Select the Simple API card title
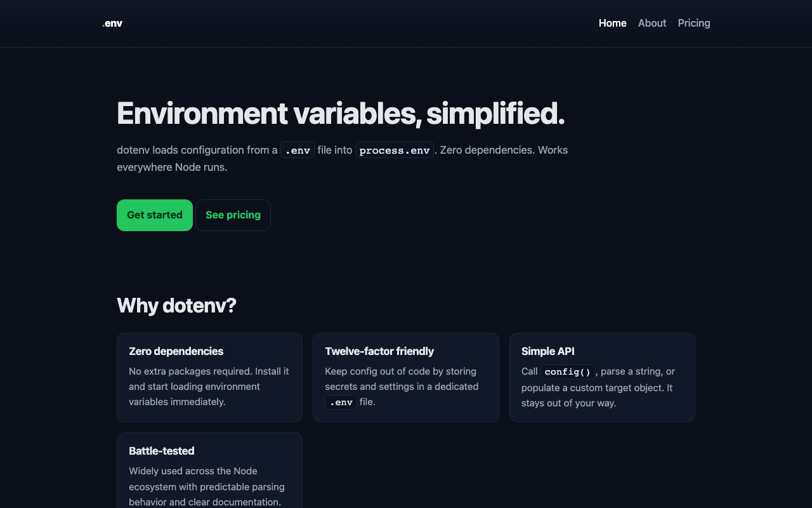 [x=548, y=351]
